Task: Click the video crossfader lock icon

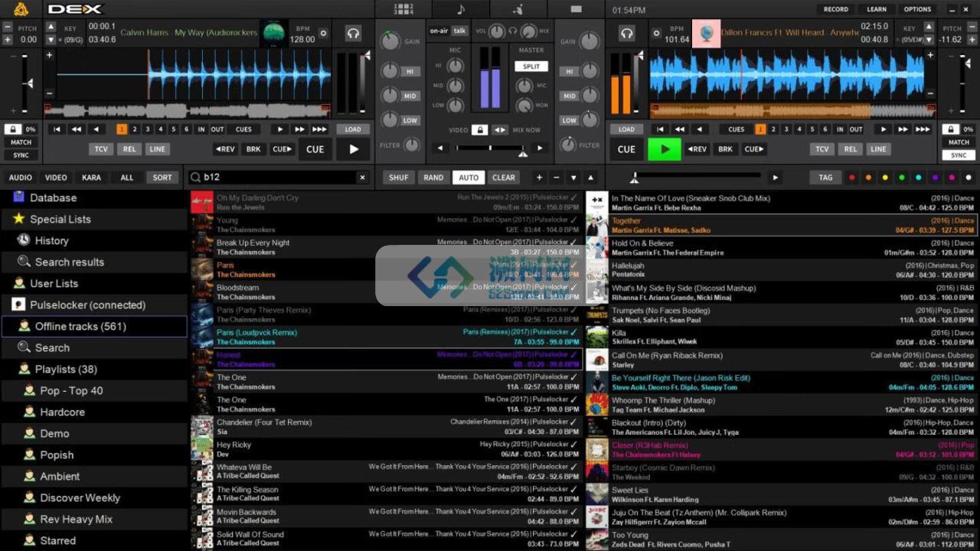Action: [479, 130]
